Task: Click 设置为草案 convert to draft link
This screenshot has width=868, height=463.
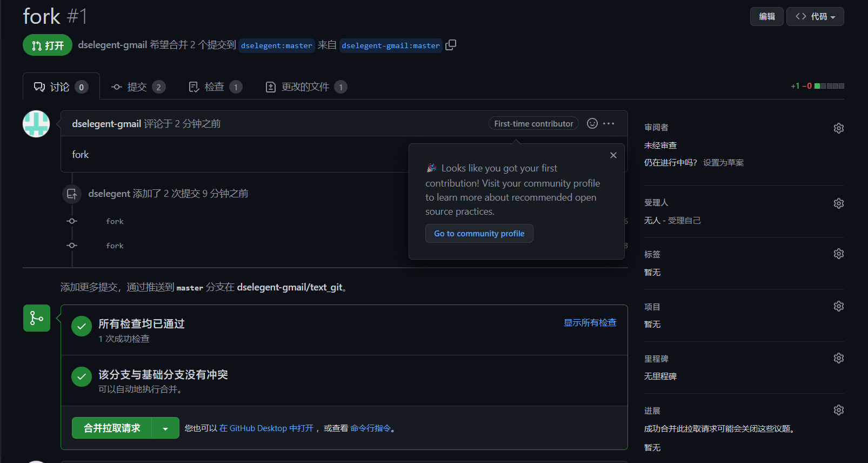Action: pyautogui.click(x=723, y=162)
